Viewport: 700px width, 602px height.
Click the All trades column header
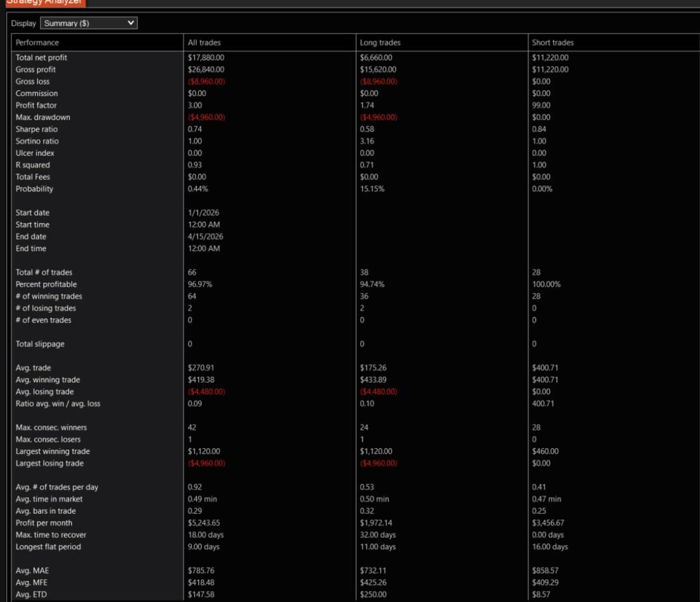(205, 43)
